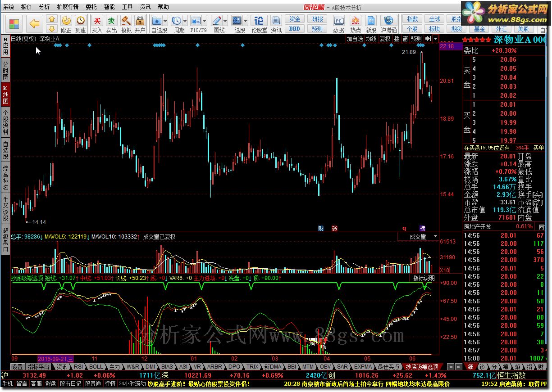Click the 指数 button
This screenshot has height=392, width=552.
tap(413, 19)
